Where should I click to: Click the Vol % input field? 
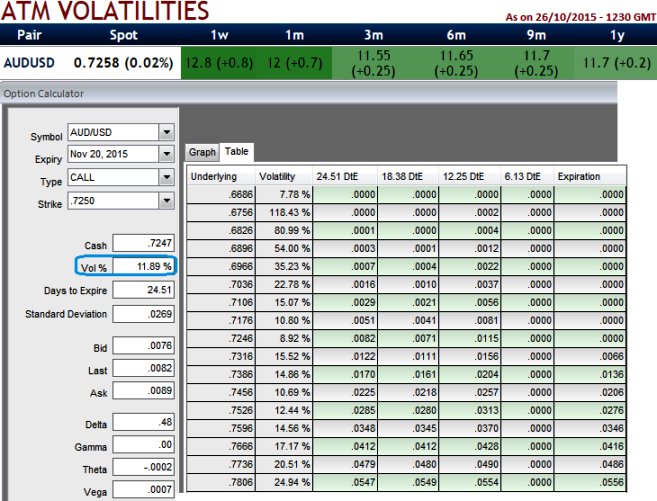[x=143, y=266]
